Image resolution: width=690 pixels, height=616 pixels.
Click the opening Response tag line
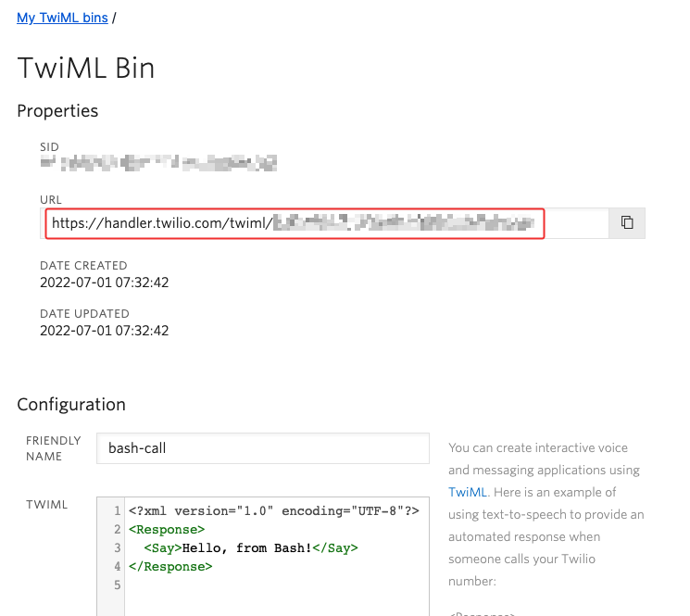point(167,530)
